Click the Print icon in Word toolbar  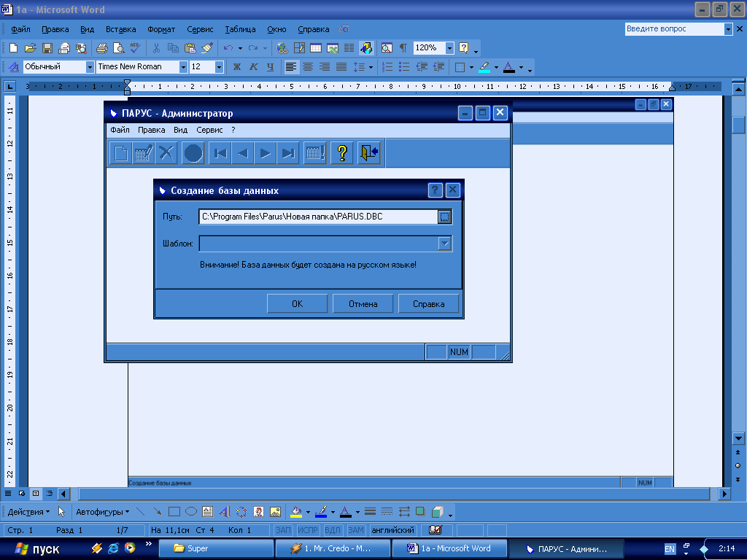tap(102, 47)
